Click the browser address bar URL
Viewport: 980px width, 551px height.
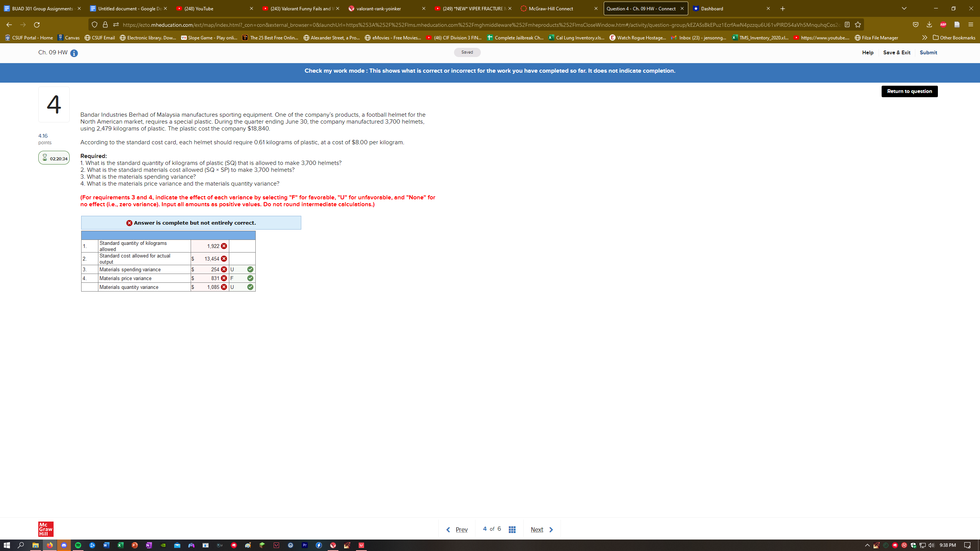pyautogui.click(x=459, y=25)
